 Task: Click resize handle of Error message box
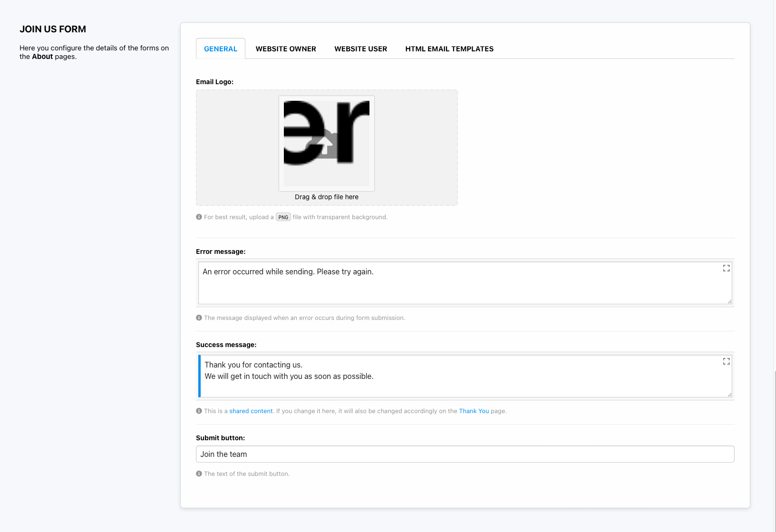tap(729, 301)
